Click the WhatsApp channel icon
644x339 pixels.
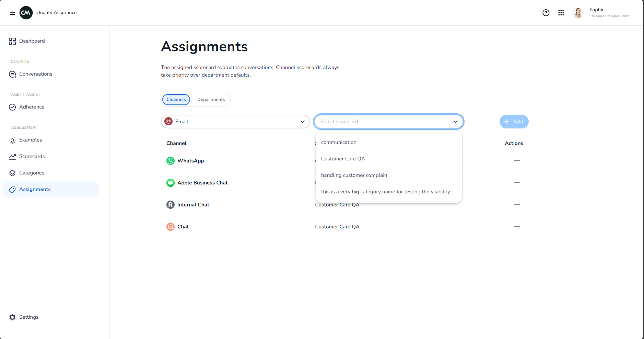171,161
